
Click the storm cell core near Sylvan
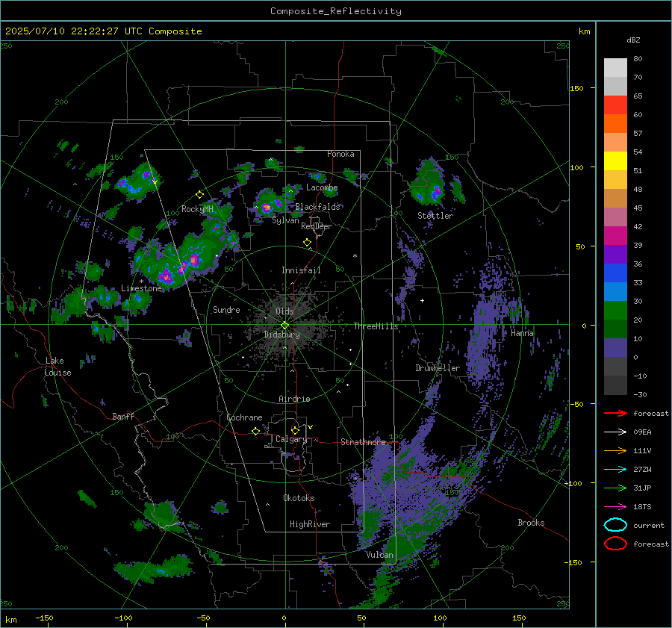coord(266,208)
